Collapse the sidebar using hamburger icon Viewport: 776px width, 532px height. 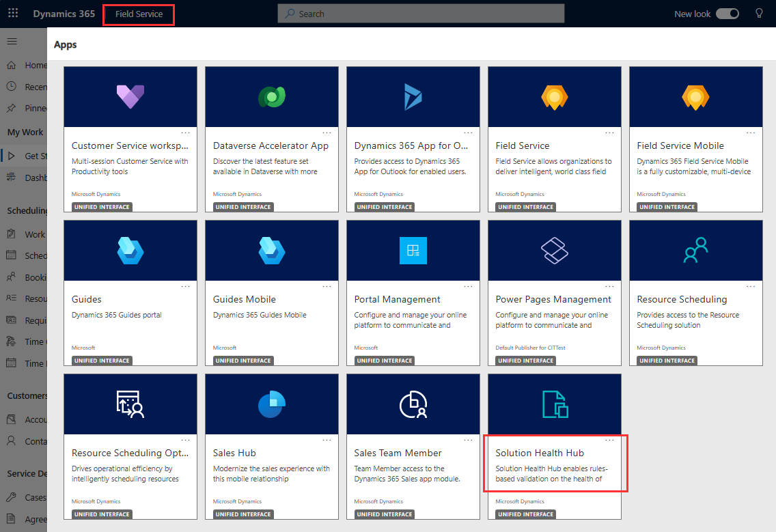12,41
